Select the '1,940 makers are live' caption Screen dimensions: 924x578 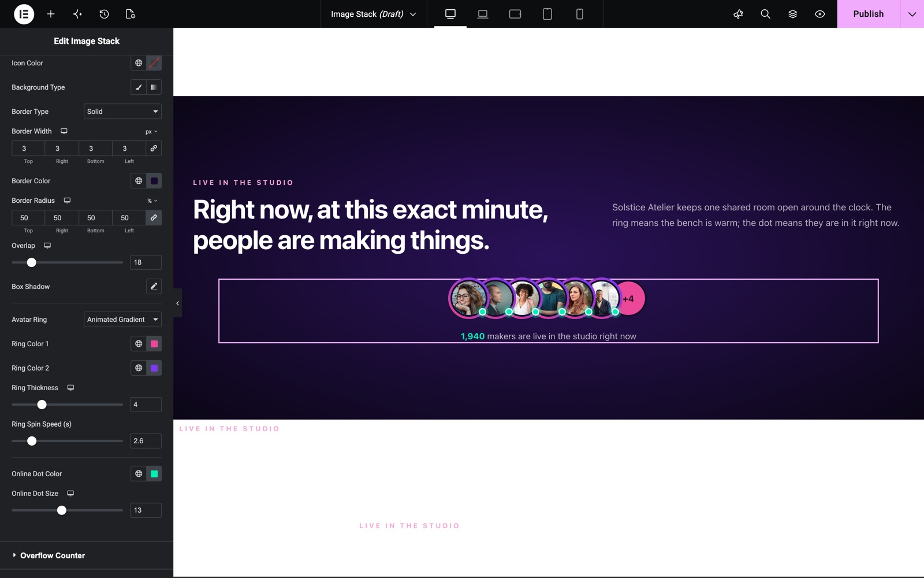click(x=549, y=336)
